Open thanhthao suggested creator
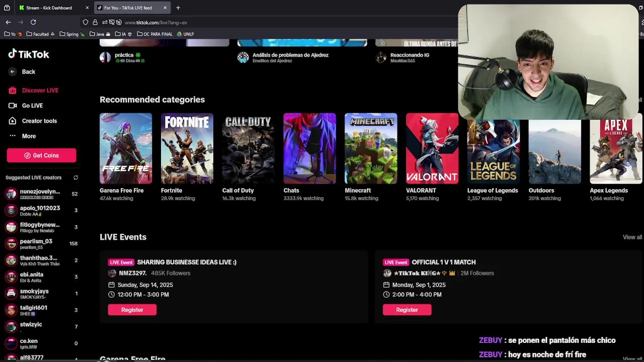The image size is (644, 362). coord(41,260)
